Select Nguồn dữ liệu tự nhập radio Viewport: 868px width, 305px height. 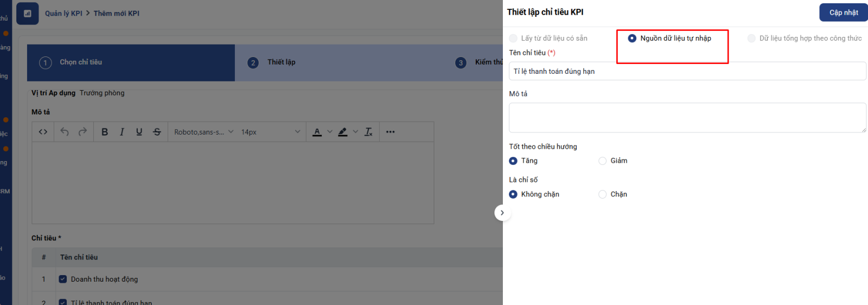(x=632, y=39)
